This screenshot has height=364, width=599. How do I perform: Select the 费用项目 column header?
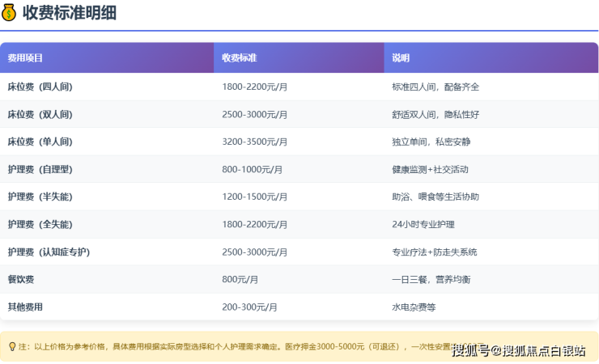[x=25, y=58]
